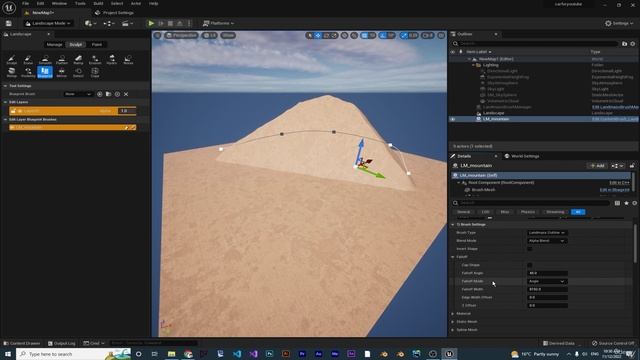Select the Noise landscape tool

click(x=128, y=60)
